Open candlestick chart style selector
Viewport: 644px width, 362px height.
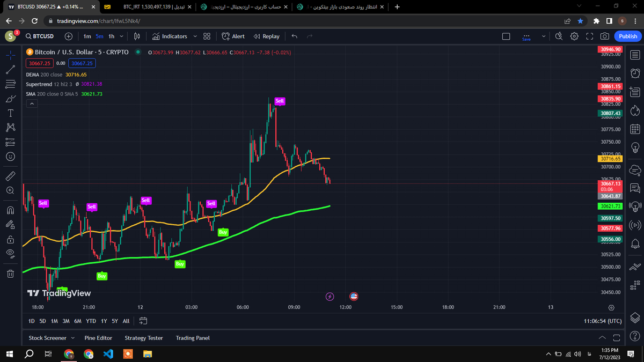pyautogui.click(x=137, y=36)
